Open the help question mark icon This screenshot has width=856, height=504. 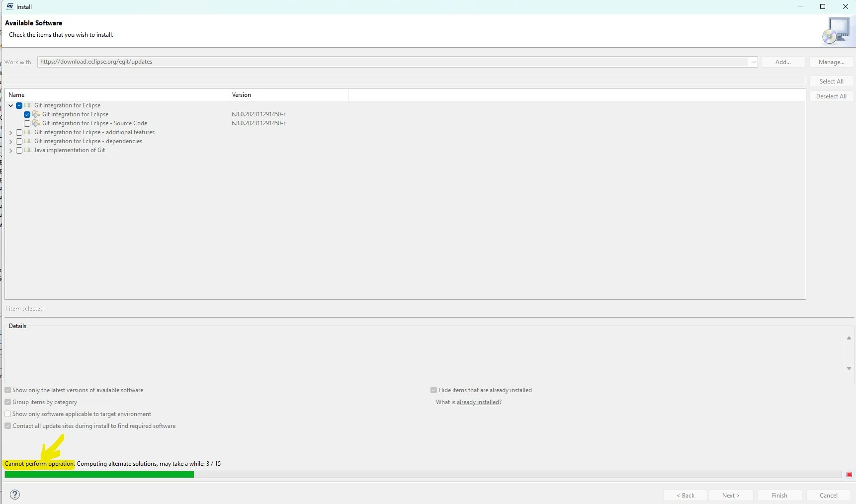click(x=15, y=495)
